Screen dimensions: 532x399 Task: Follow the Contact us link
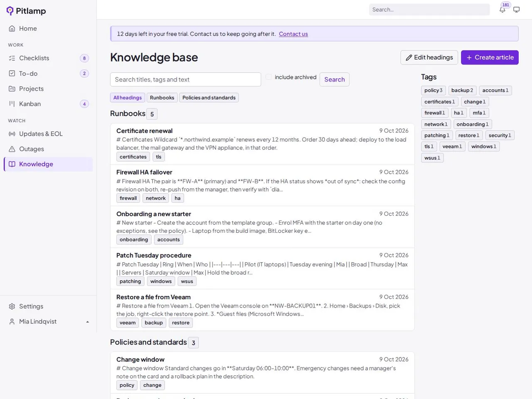[x=293, y=34]
